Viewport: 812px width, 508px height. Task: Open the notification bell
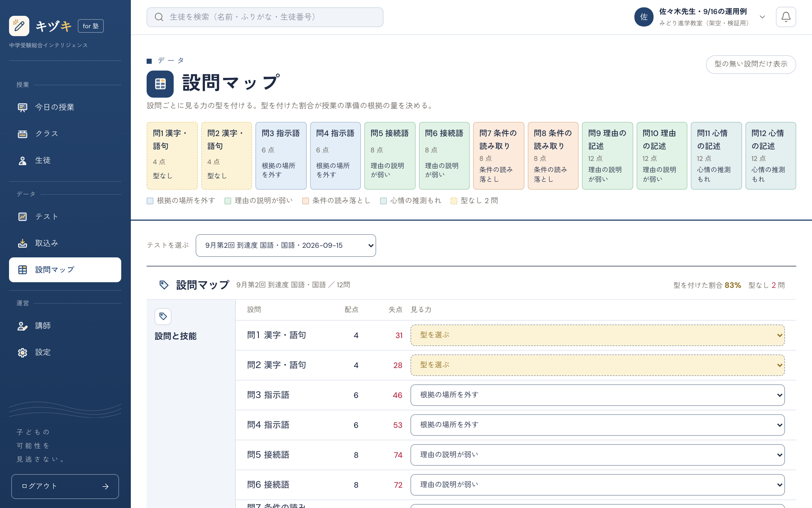(x=785, y=17)
